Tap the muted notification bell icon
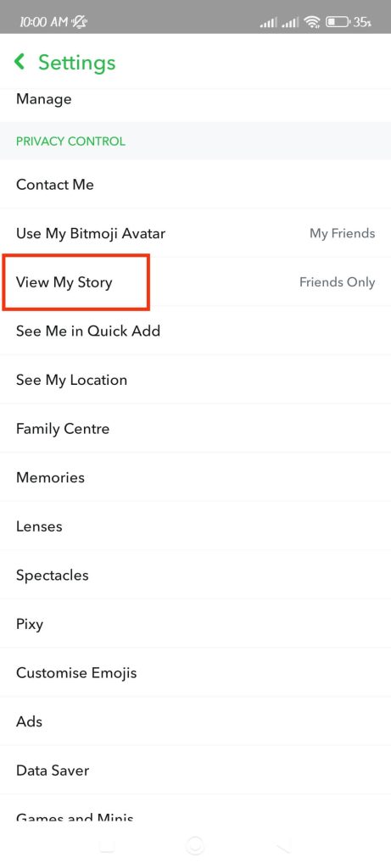 click(x=80, y=22)
